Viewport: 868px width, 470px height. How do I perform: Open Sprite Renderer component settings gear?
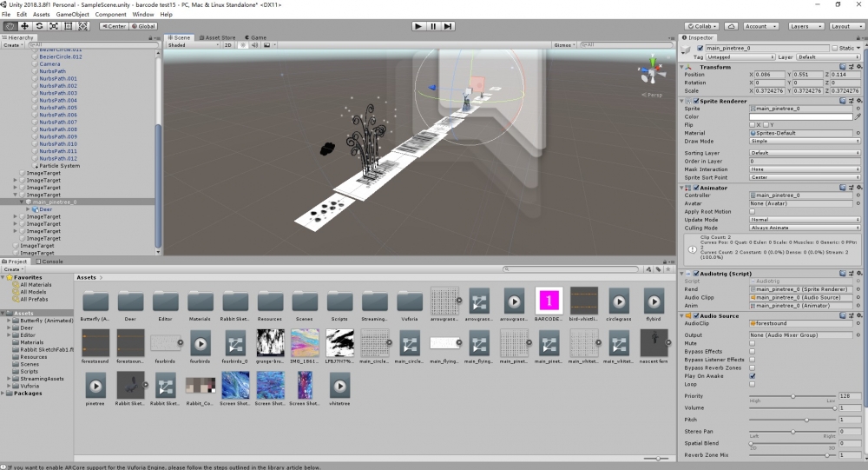pos(859,101)
